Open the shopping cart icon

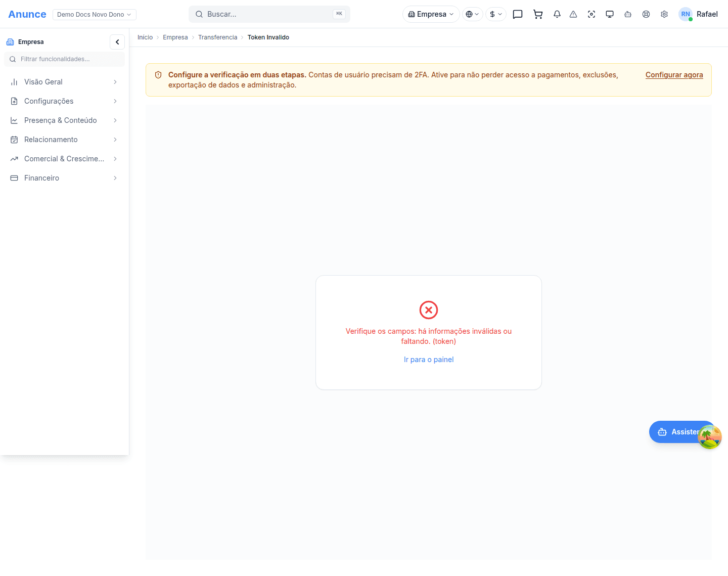(538, 14)
